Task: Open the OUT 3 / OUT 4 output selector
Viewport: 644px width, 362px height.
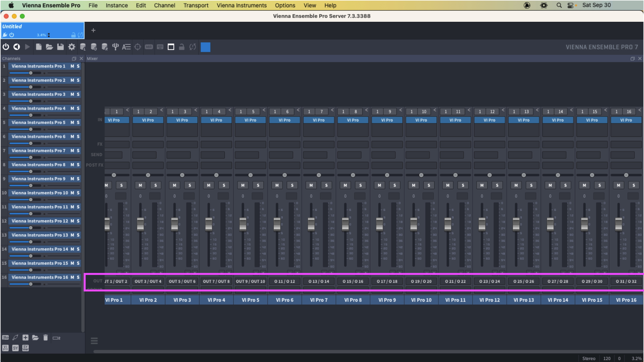Action: 148,281
